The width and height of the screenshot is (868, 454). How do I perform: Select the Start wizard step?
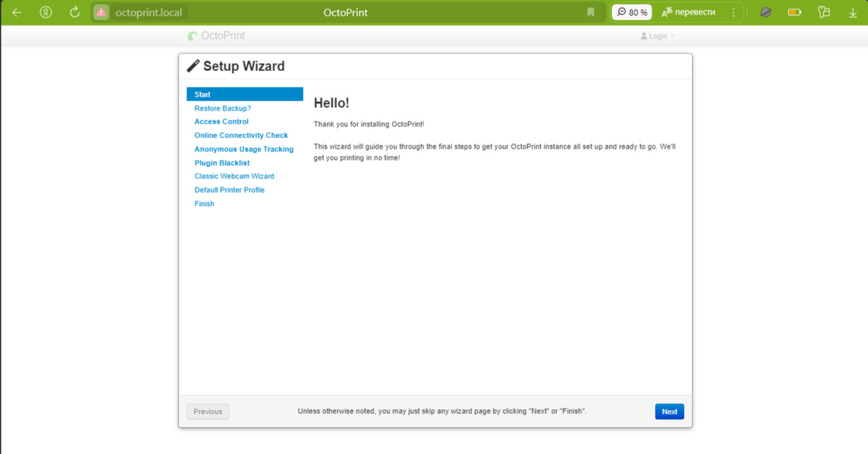point(244,94)
